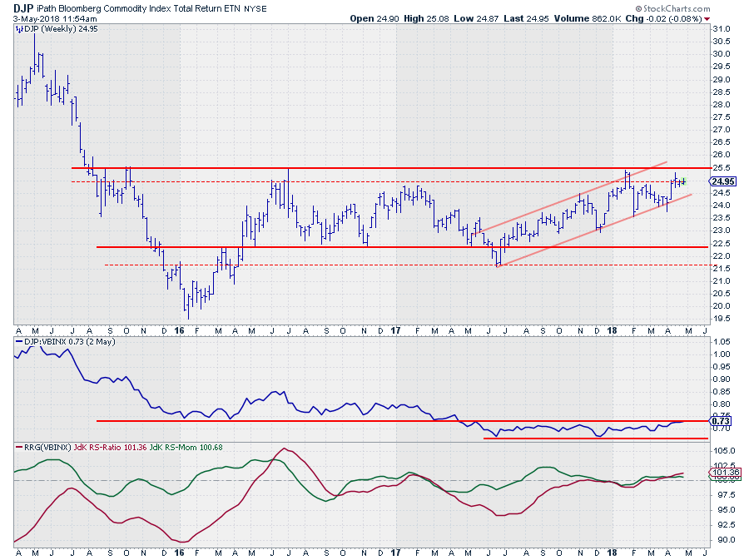
Task: Click the 17 year label under price panel
Action: (395, 330)
